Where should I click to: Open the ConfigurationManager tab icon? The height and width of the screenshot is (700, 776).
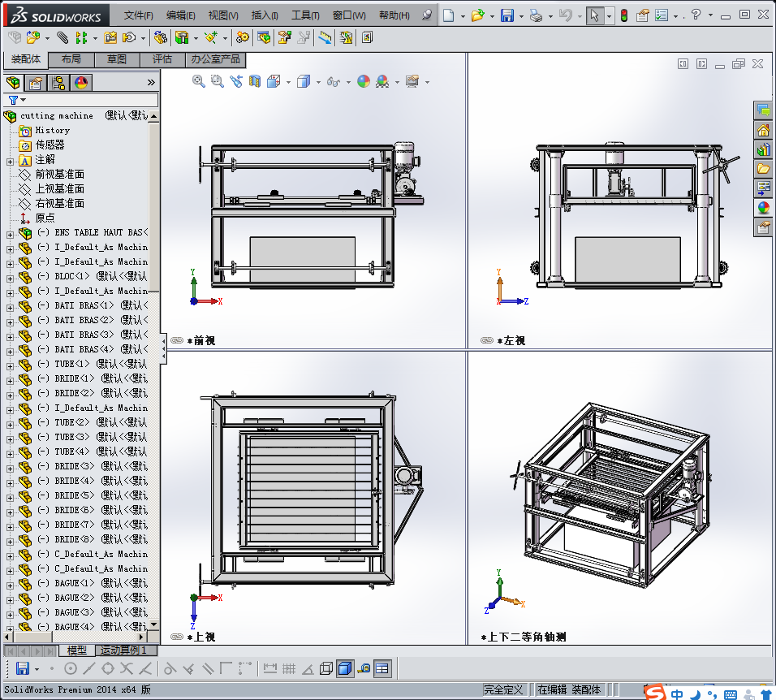tap(58, 83)
